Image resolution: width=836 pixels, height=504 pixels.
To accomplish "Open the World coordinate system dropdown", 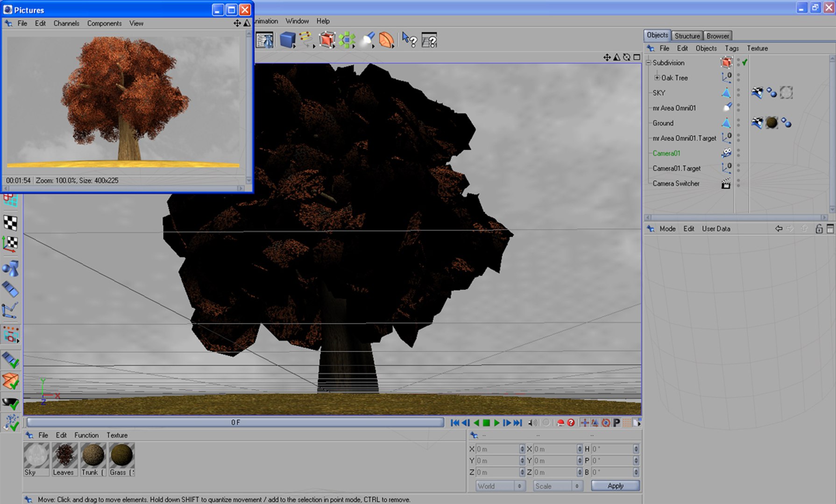I will 500,486.
